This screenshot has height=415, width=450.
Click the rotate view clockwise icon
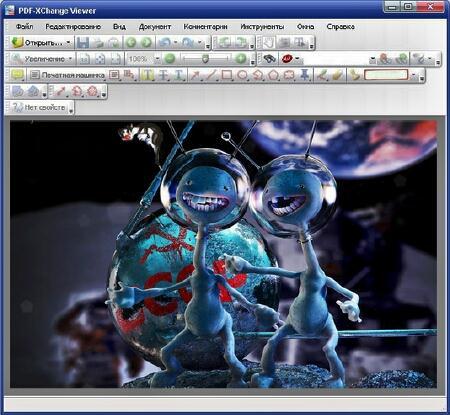[x=240, y=42]
